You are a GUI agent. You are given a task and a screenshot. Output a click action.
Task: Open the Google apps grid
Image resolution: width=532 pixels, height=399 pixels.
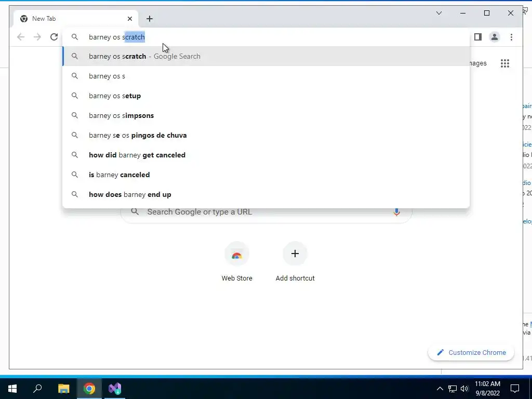(505, 63)
